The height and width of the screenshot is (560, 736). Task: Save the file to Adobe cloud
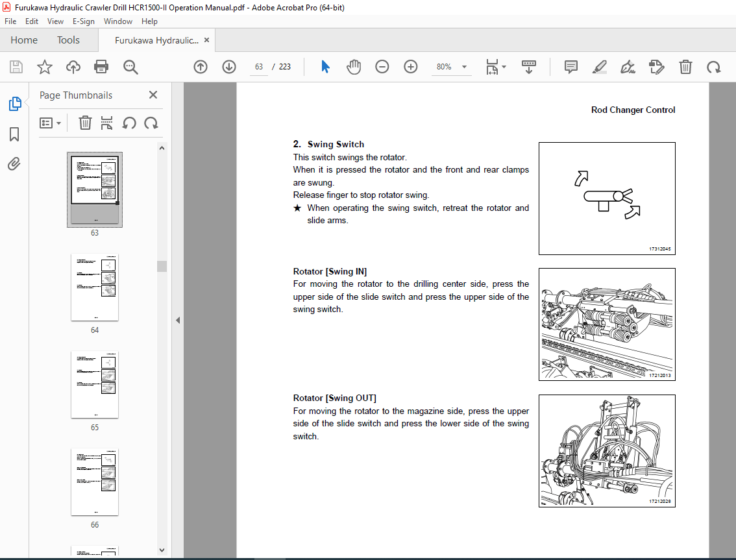73,66
